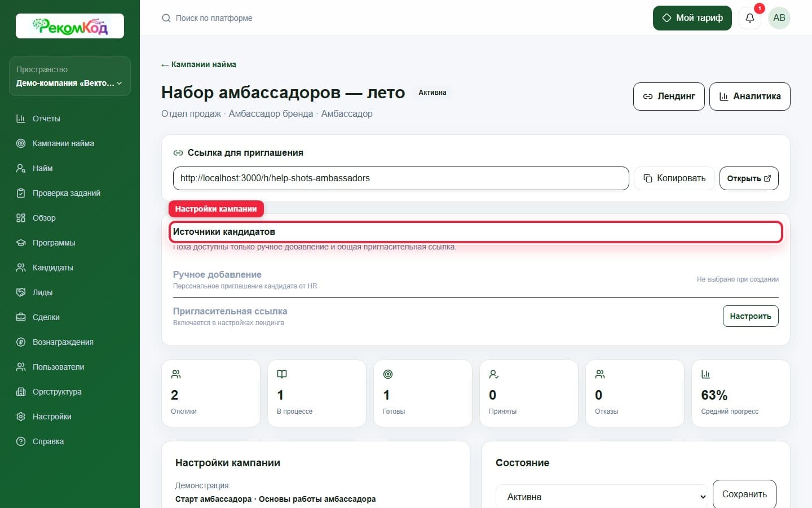Click the В процессе book icon
Image resolution: width=812 pixels, height=508 pixels.
point(282,374)
